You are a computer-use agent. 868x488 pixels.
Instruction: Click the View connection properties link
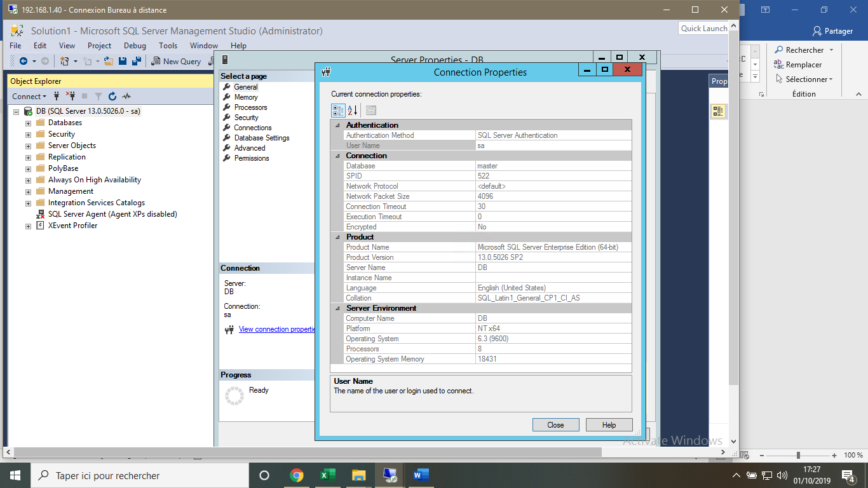pos(277,329)
